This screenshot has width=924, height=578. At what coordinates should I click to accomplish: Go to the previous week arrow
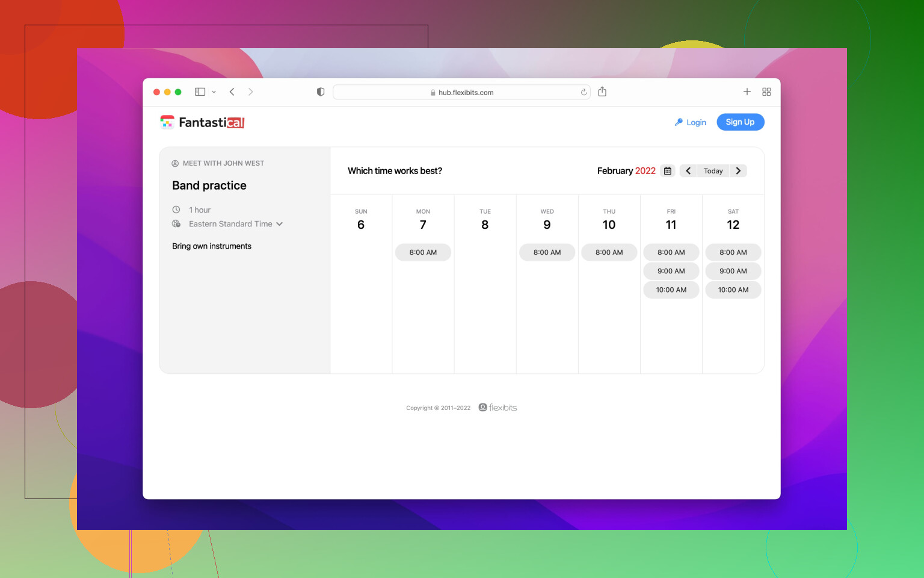[x=688, y=171]
